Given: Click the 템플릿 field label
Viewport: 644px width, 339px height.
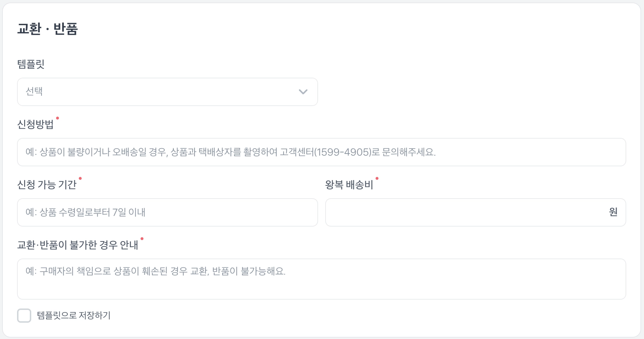Looking at the screenshot, I should 31,64.
